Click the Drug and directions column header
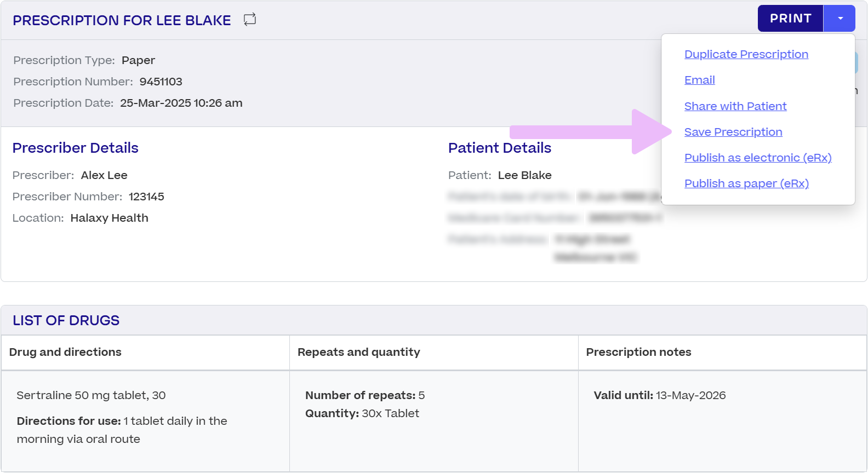The image size is (868, 473). 65,352
